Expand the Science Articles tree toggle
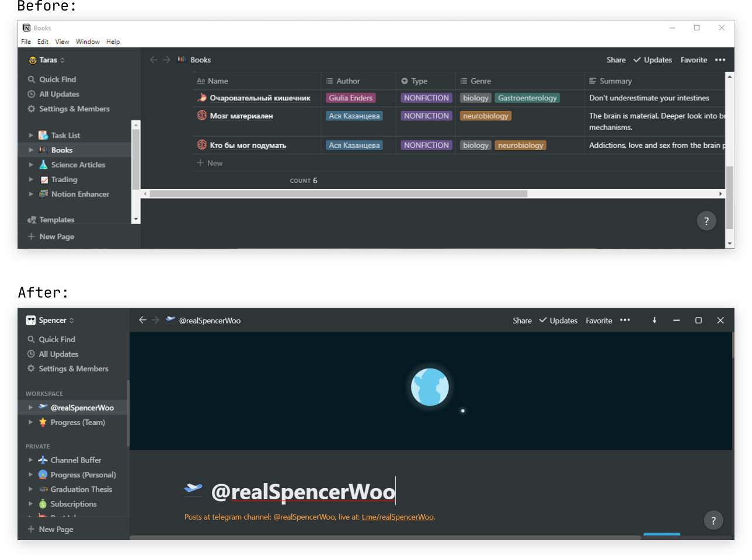The width and height of the screenshot is (752, 560). [x=31, y=165]
